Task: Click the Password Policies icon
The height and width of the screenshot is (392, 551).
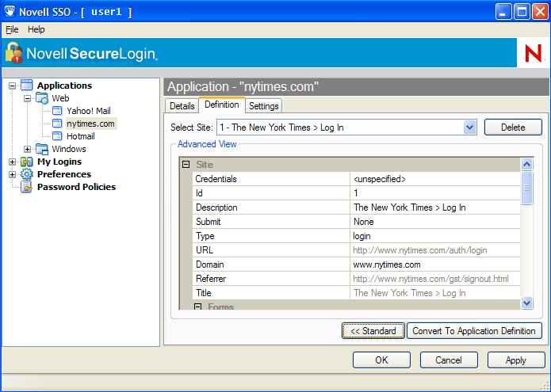Action: (27, 187)
